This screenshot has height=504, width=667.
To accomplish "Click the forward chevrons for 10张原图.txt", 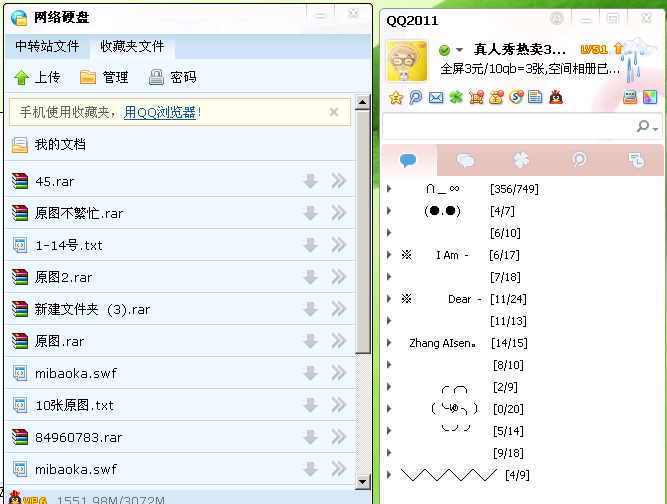I will (339, 405).
